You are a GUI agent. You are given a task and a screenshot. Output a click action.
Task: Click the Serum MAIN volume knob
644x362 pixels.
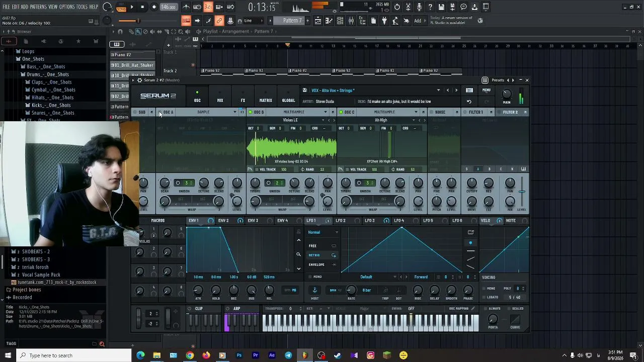point(507,94)
